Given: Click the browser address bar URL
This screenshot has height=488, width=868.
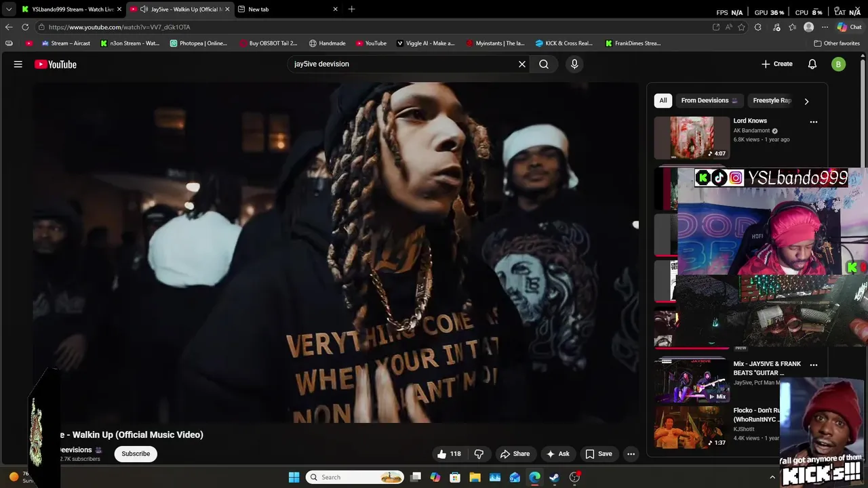Looking at the screenshot, I should pos(119,27).
